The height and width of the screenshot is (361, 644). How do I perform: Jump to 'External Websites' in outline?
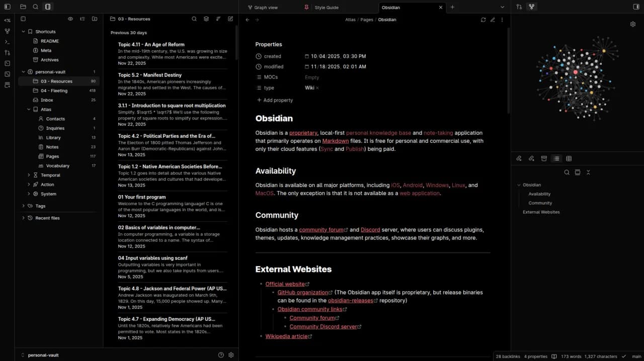point(541,212)
